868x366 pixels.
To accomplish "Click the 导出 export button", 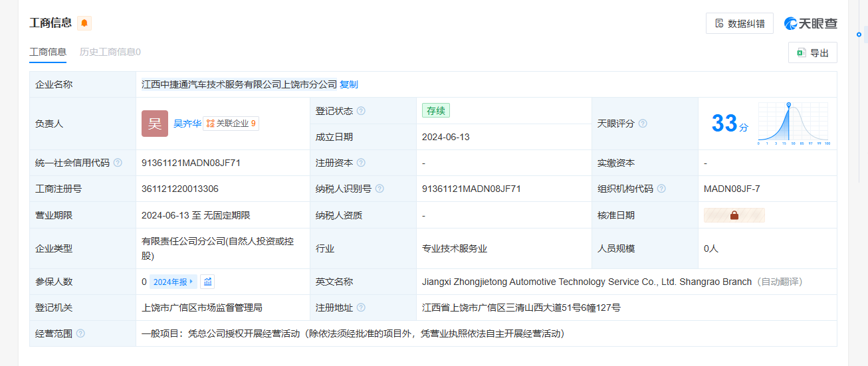I will click(x=812, y=52).
